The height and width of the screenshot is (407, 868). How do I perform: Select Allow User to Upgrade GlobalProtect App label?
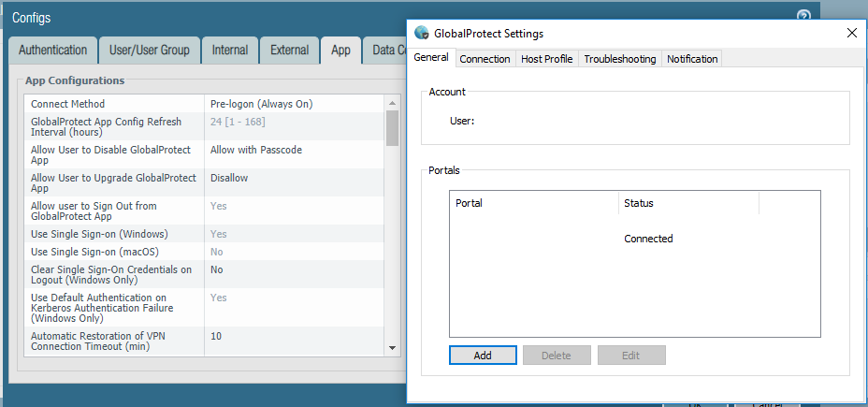tap(113, 183)
